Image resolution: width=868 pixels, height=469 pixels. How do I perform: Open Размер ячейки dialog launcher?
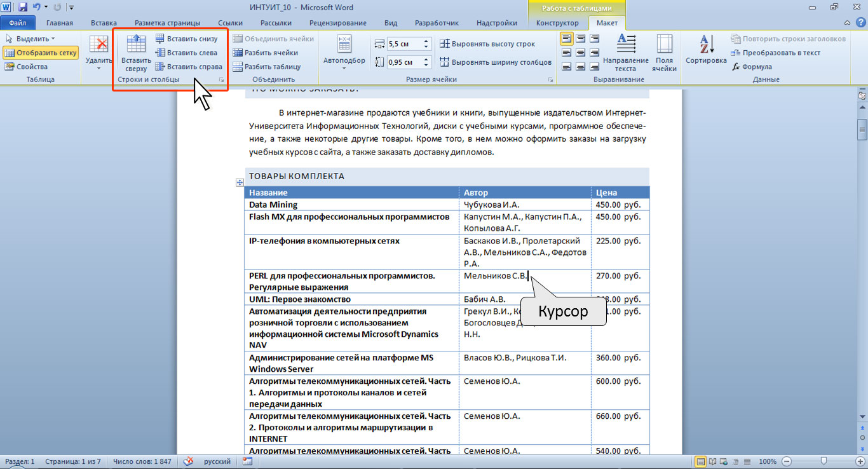[550, 79]
